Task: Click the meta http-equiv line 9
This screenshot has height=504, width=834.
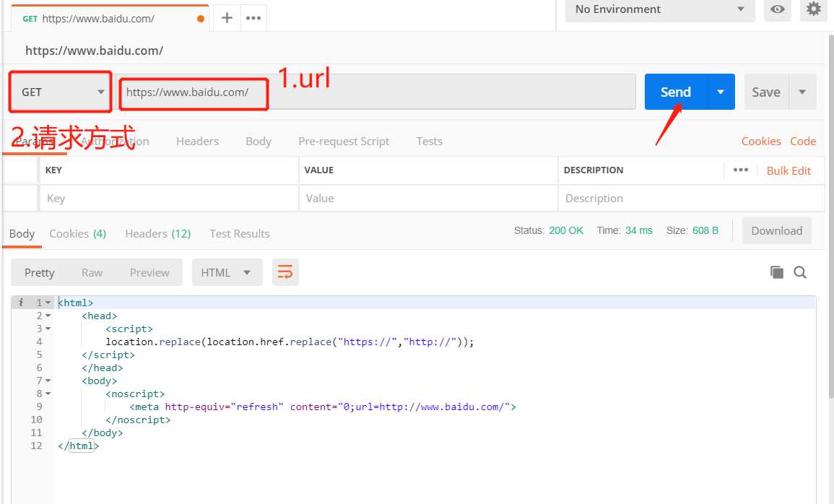Action: coord(323,407)
